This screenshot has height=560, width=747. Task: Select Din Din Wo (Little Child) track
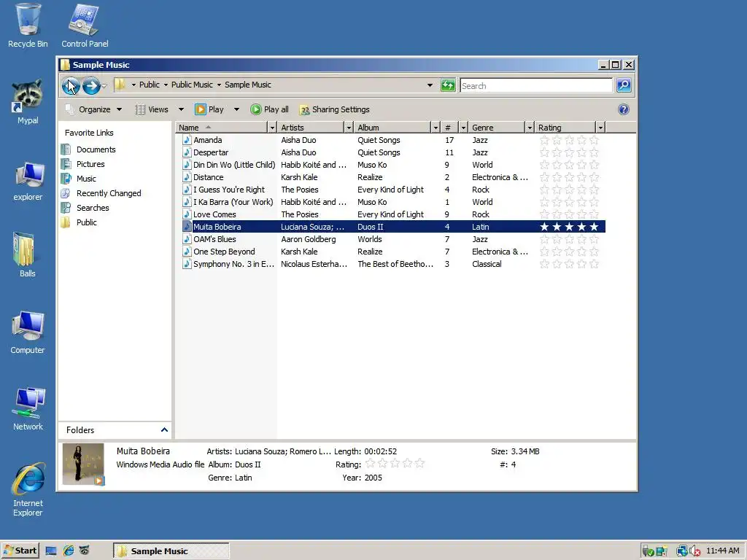[234, 165]
